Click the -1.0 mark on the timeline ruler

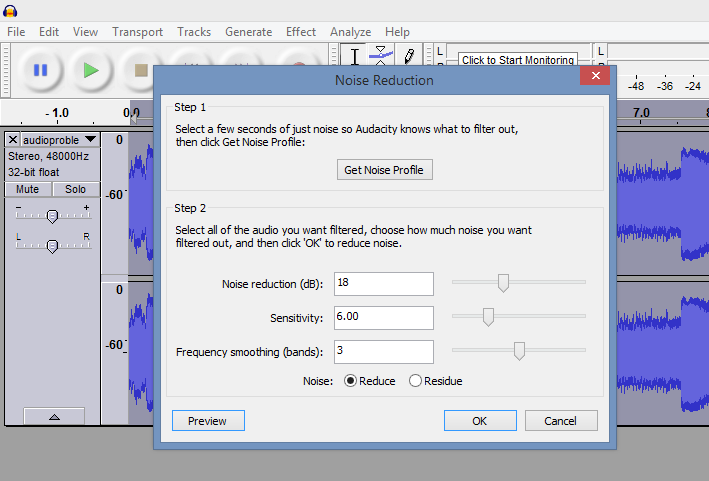click(x=57, y=113)
